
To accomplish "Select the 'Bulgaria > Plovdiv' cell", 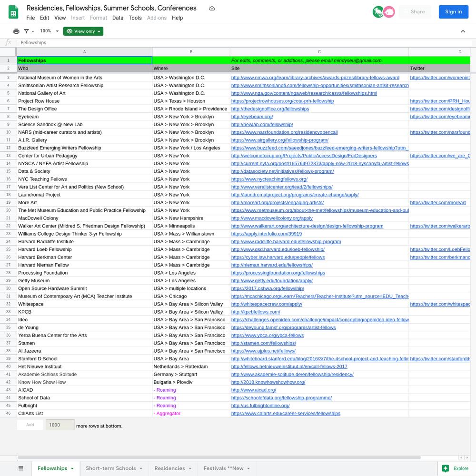I will tap(191, 382).
